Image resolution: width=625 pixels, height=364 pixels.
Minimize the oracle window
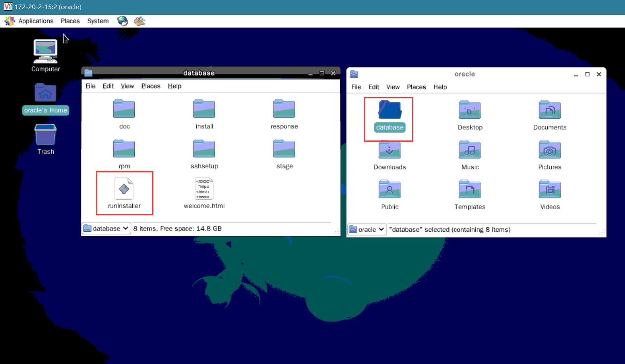pos(576,74)
